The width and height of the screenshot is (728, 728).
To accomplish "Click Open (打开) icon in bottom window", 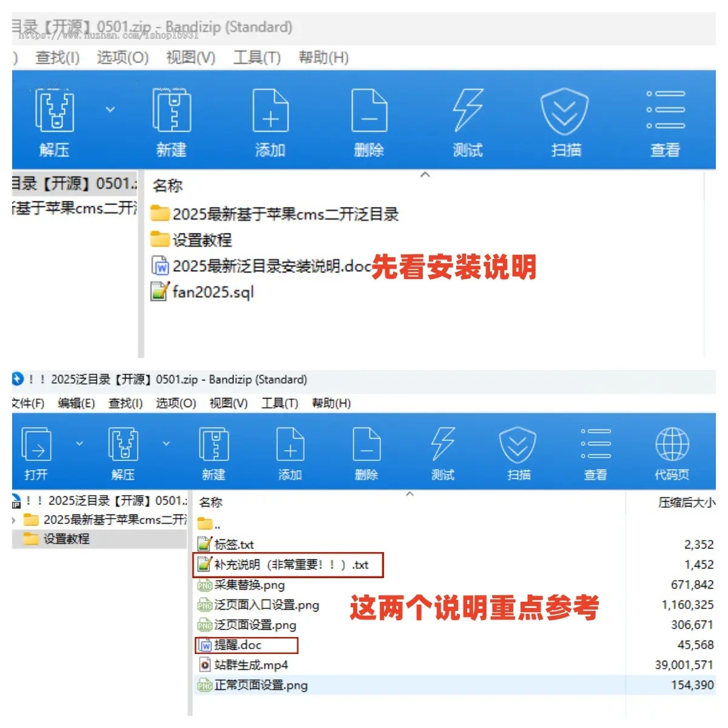I will pyautogui.click(x=36, y=444).
